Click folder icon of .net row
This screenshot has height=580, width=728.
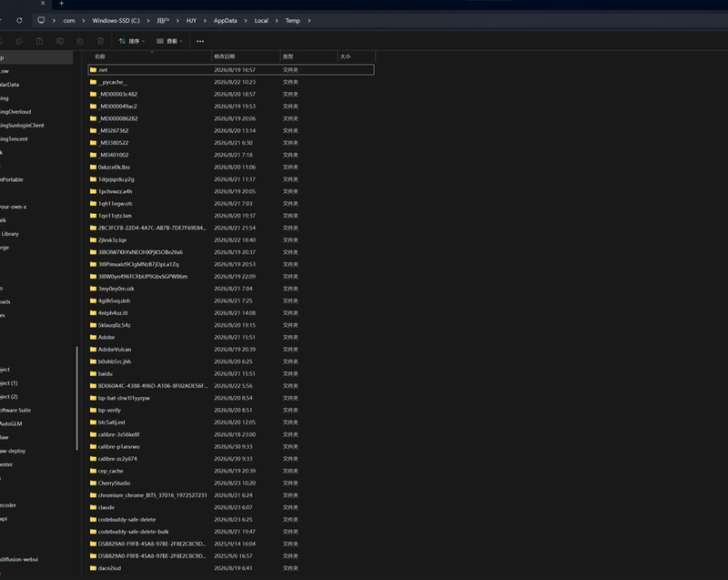pyautogui.click(x=94, y=70)
